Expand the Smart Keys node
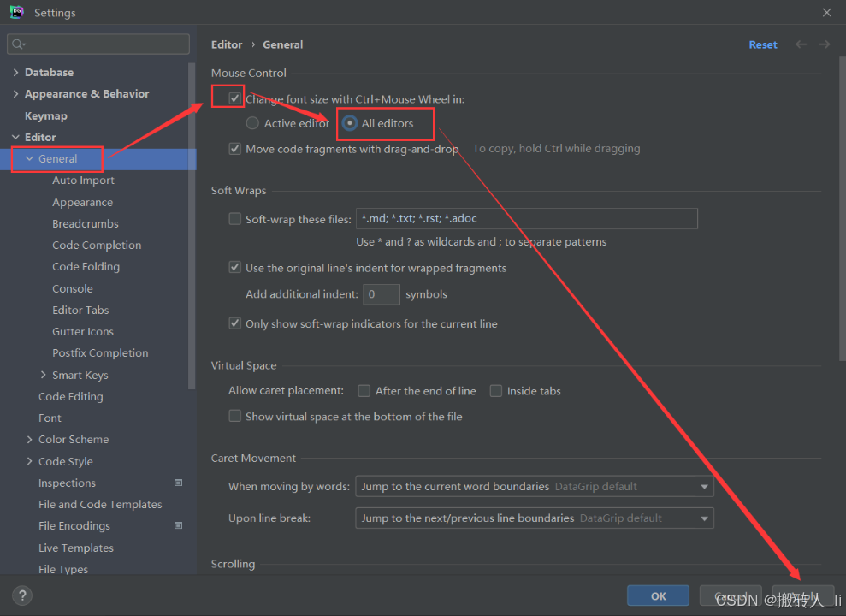Viewport: 846px width, 616px height. pyautogui.click(x=43, y=375)
